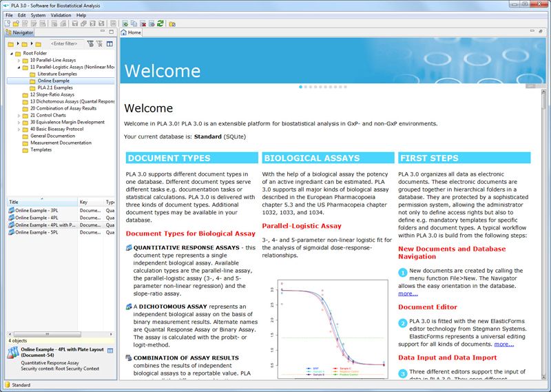The width and height of the screenshot is (551, 392).
Task: Click the clear filter funnel icon
Action: point(99,43)
